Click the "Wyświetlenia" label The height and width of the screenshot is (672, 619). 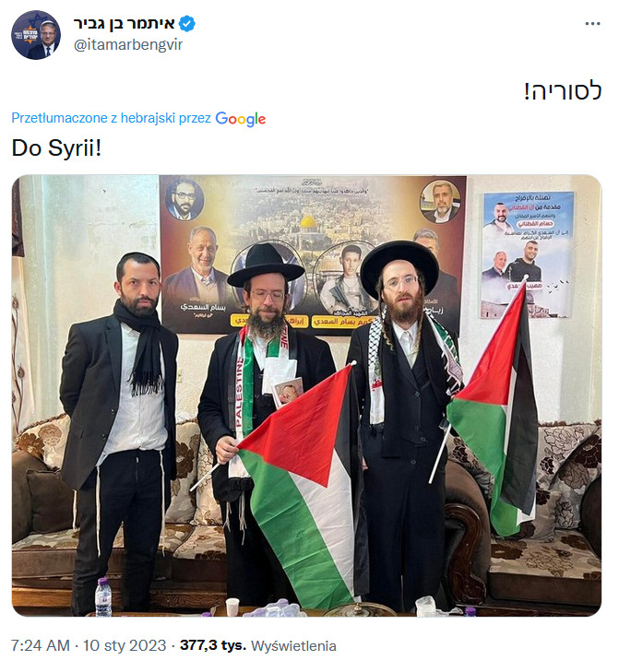pyautogui.click(x=293, y=646)
